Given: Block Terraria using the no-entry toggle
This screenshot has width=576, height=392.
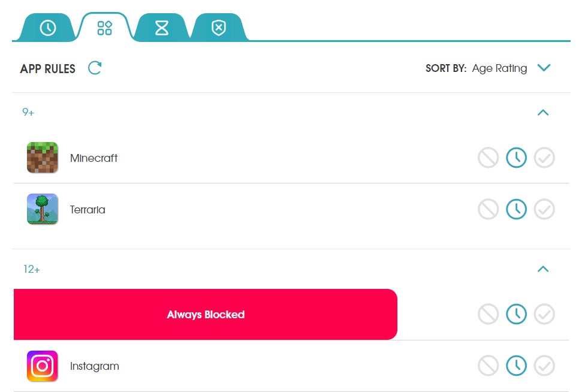Looking at the screenshot, I should point(488,209).
